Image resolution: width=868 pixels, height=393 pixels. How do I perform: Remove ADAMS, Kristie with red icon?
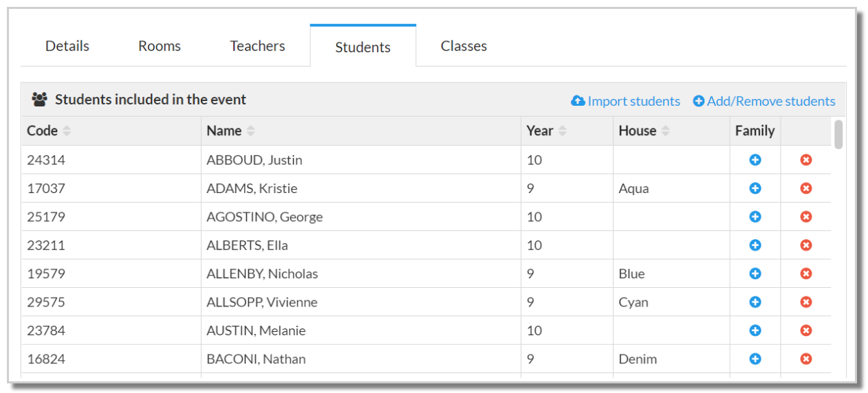coord(806,188)
